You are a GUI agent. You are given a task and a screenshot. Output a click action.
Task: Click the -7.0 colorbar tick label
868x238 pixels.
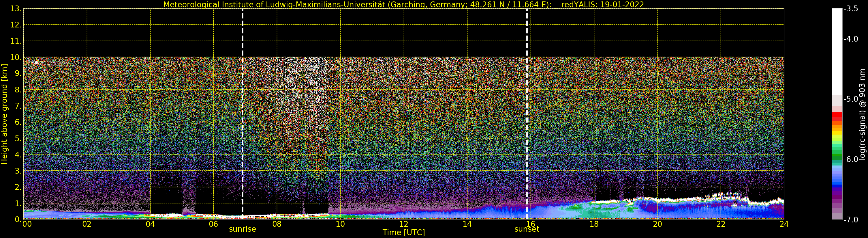[851, 220]
